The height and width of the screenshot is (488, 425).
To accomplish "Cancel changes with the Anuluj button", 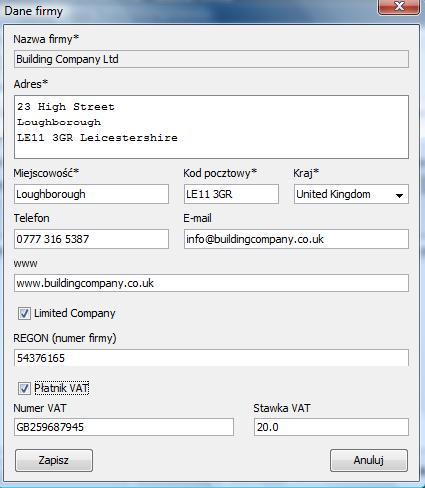I will pos(369,460).
